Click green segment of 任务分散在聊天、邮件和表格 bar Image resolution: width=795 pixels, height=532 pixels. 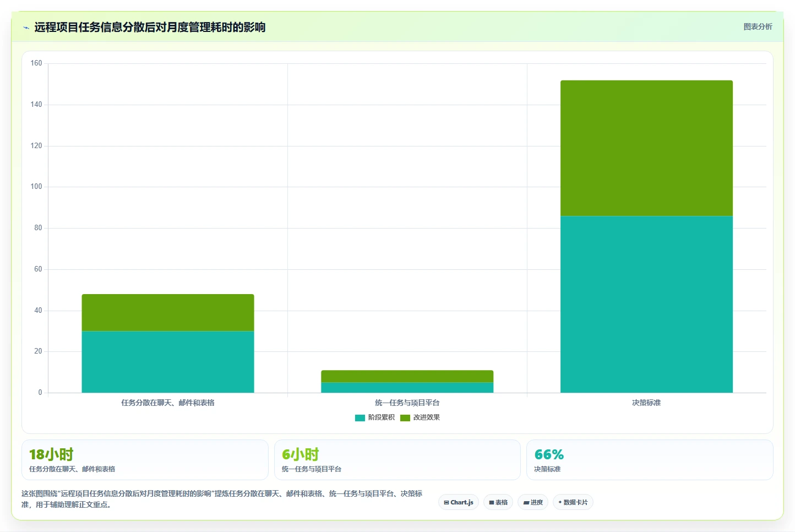pyautogui.click(x=168, y=312)
